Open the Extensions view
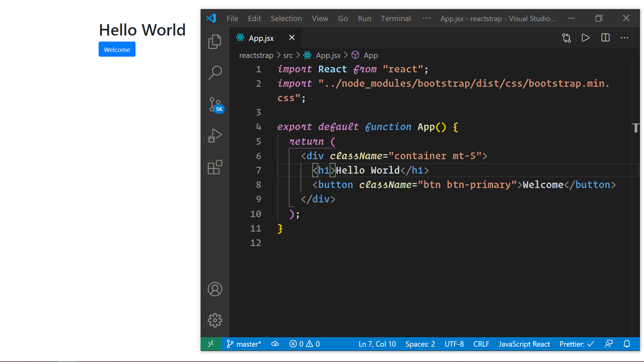Screen dimensions: 644x362 [x=215, y=167]
